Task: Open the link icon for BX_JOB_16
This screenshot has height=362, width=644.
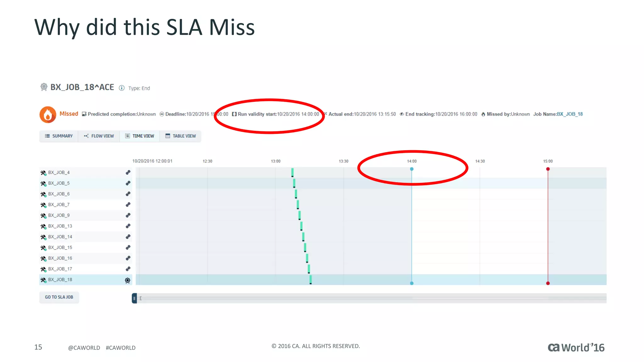Action: click(x=128, y=258)
